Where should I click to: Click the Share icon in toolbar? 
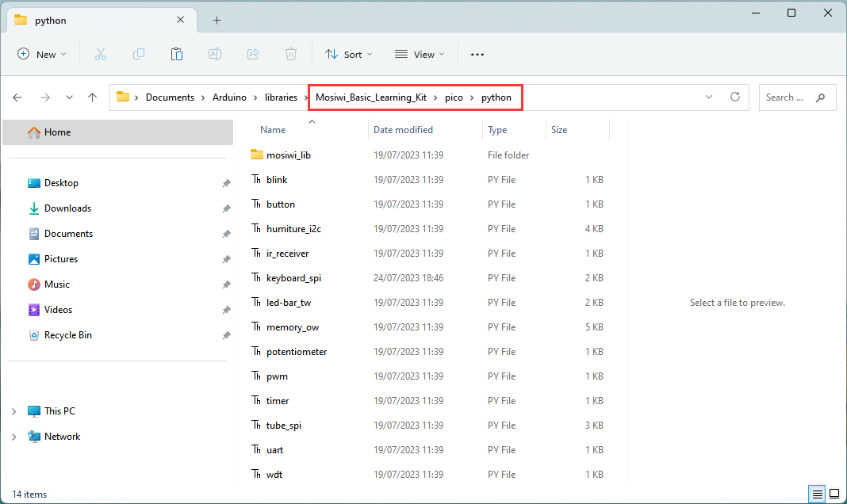point(253,54)
